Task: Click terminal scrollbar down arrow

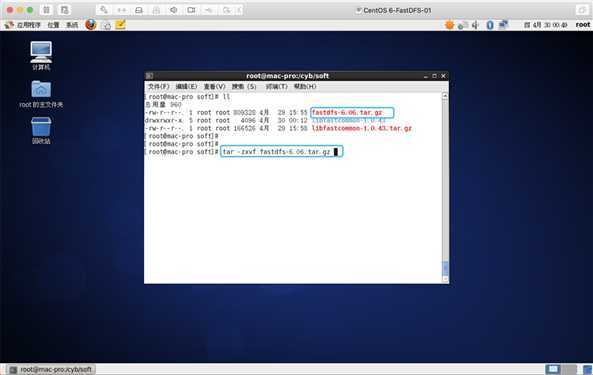Action: point(445,279)
